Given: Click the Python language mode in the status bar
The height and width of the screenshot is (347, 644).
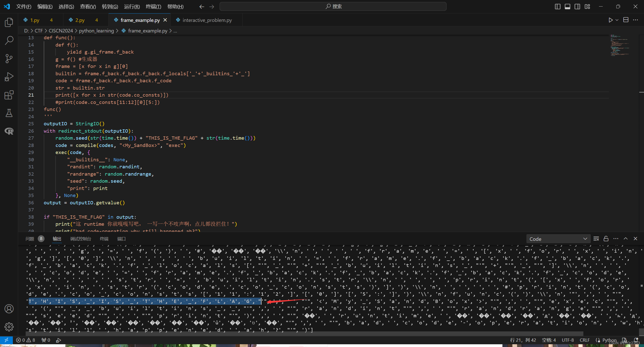Looking at the screenshot, I should (x=609, y=340).
